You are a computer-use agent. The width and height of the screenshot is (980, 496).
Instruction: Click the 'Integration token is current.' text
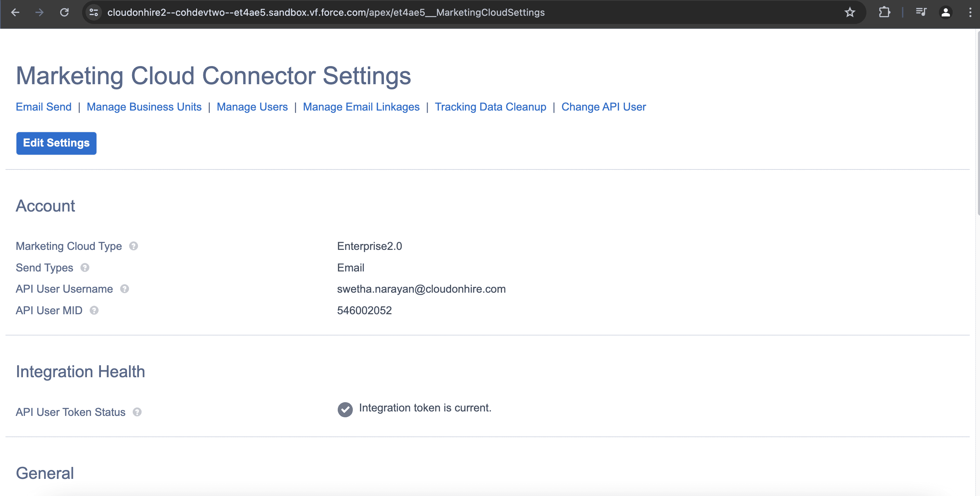click(425, 408)
